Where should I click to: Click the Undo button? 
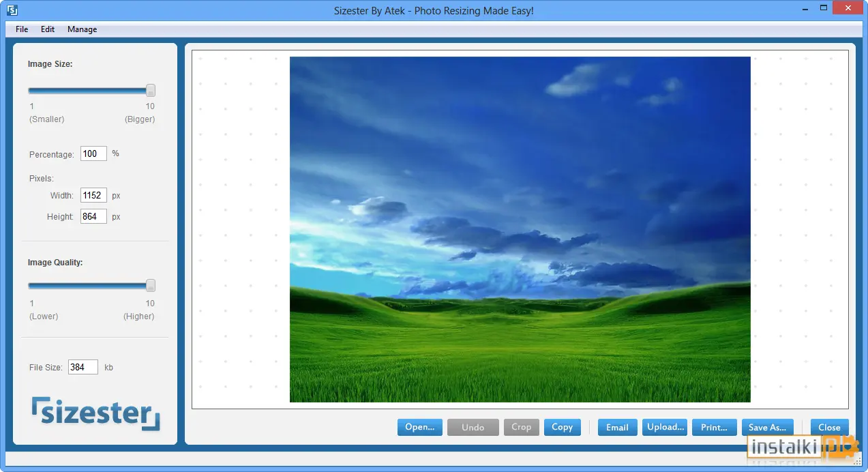click(x=473, y=427)
